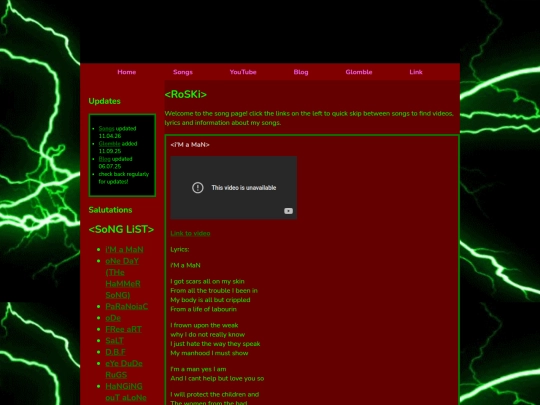Jump to i'M a MaN in song list
Image resolution: width=540 pixels, height=405 pixels.
[x=125, y=249]
